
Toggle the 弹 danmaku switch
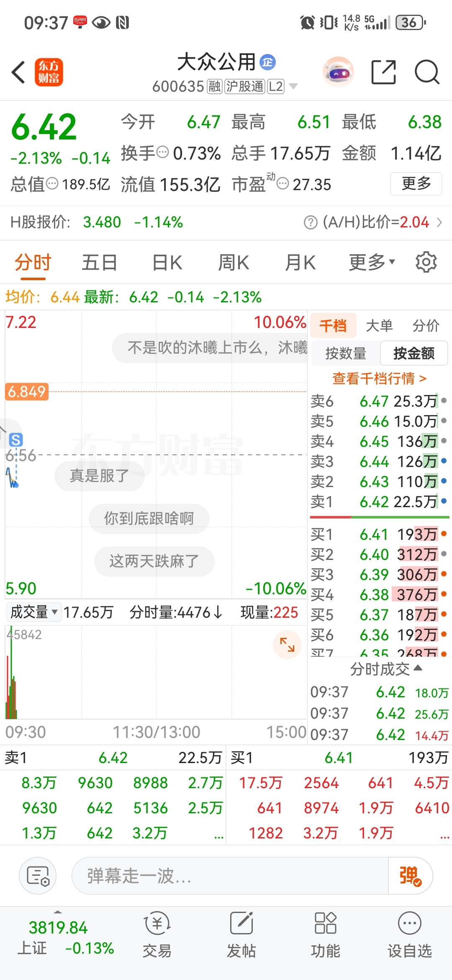tap(410, 876)
